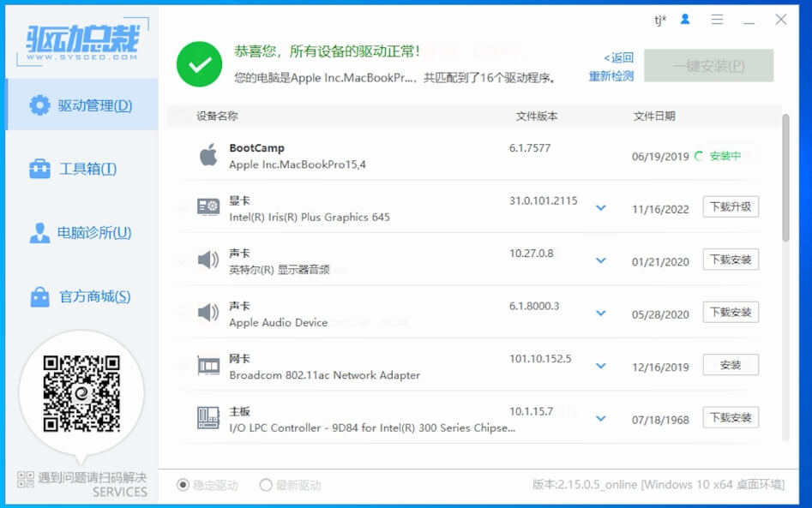Click 下载安装 for Apple Audio Device
Screen dimensions: 812x508
click(731, 313)
